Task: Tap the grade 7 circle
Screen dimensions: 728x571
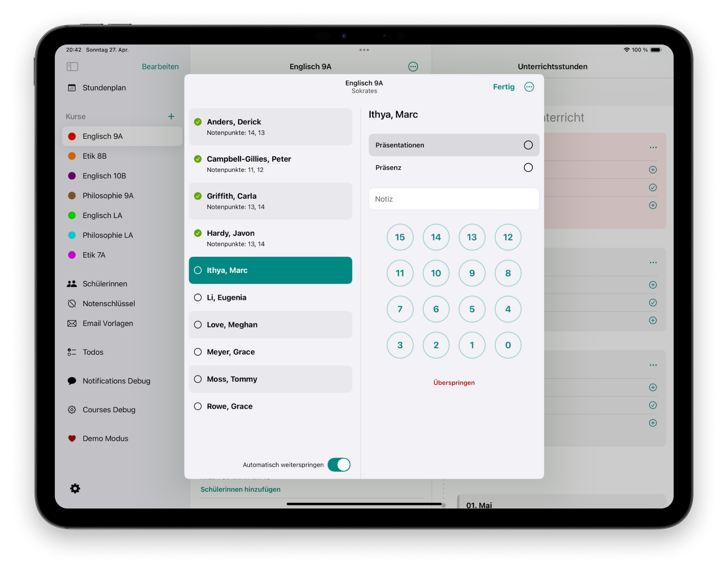Action: point(400,309)
